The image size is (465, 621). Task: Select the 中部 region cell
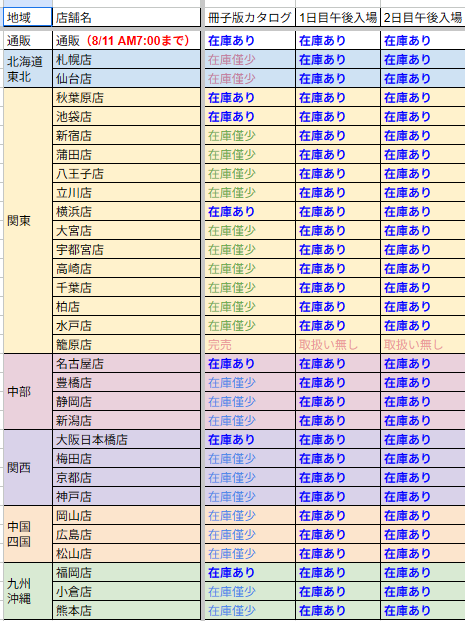coord(28,392)
